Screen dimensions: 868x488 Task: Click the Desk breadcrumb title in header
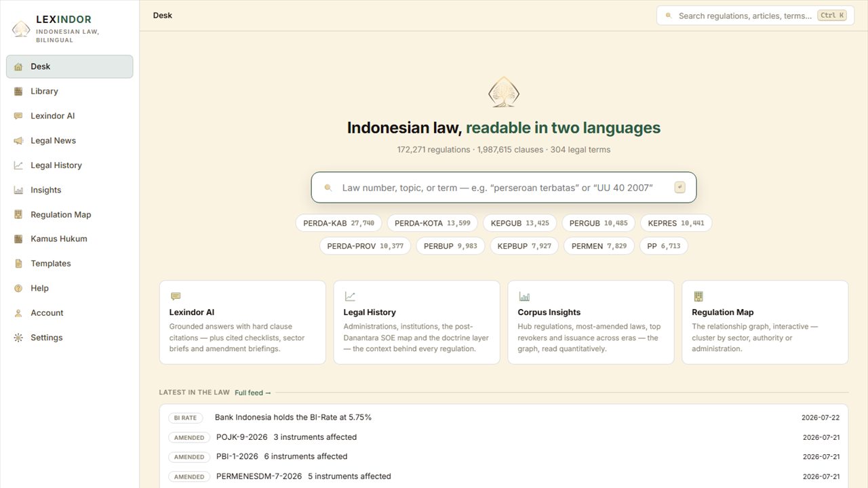163,15
